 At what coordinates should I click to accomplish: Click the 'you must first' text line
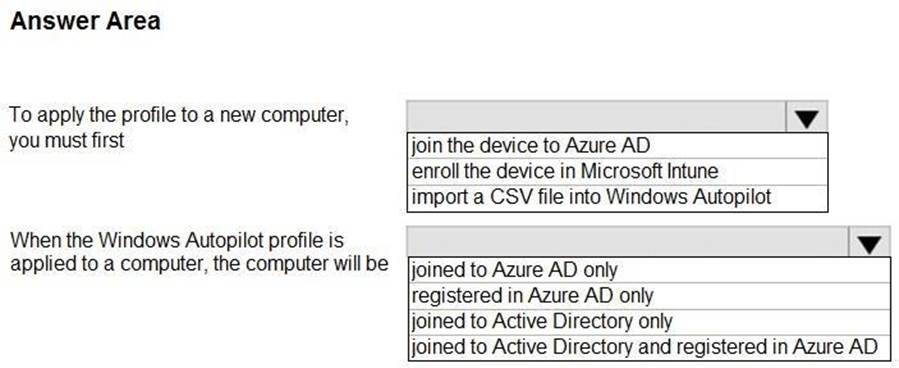[x=67, y=140]
